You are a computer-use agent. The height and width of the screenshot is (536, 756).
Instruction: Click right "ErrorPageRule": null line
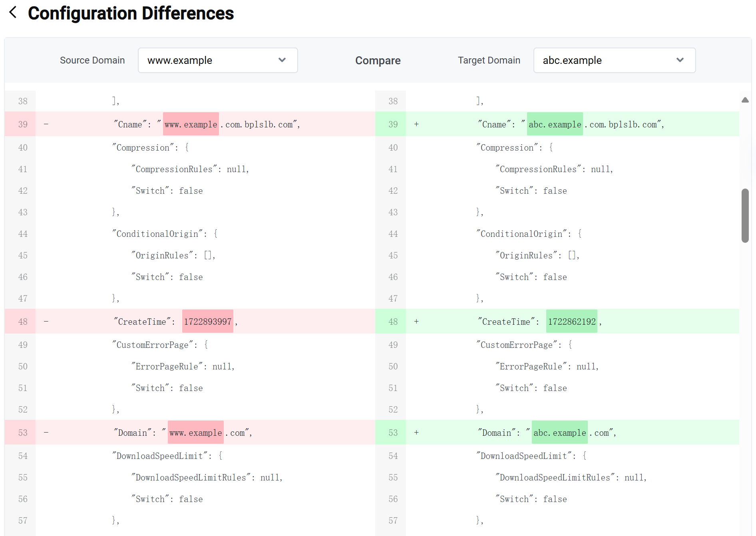[547, 366]
